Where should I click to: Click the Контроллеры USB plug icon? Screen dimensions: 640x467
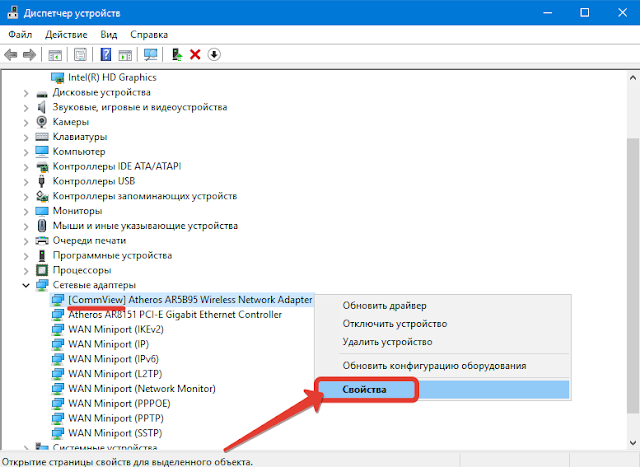41,181
